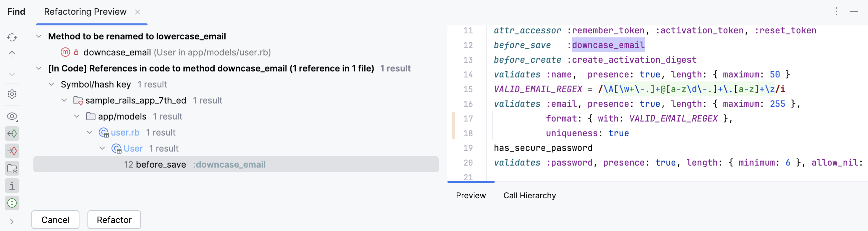This screenshot has height=231, width=868.
Task: Open the three-dot options menu
Action: 836,12
